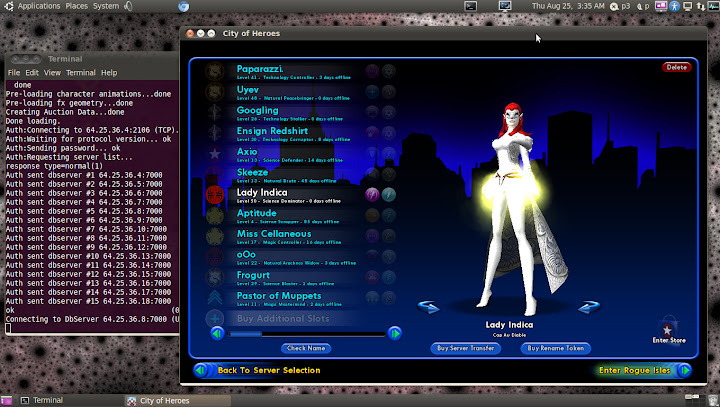Open the System menu in top panel
The height and width of the screenshot is (407, 720).
click(x=106, y=6)
